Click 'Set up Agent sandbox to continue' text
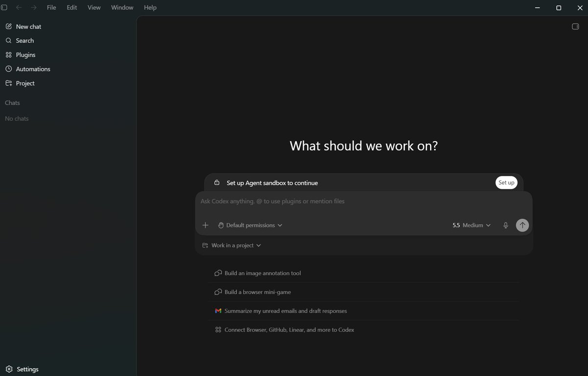The image size is (588, 376). (x=272, y=183)
